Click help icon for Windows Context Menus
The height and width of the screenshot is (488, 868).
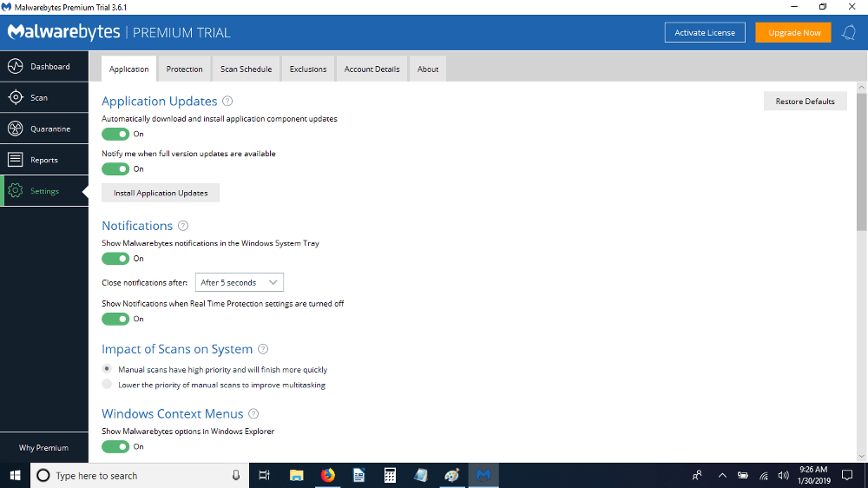[253, 413]
